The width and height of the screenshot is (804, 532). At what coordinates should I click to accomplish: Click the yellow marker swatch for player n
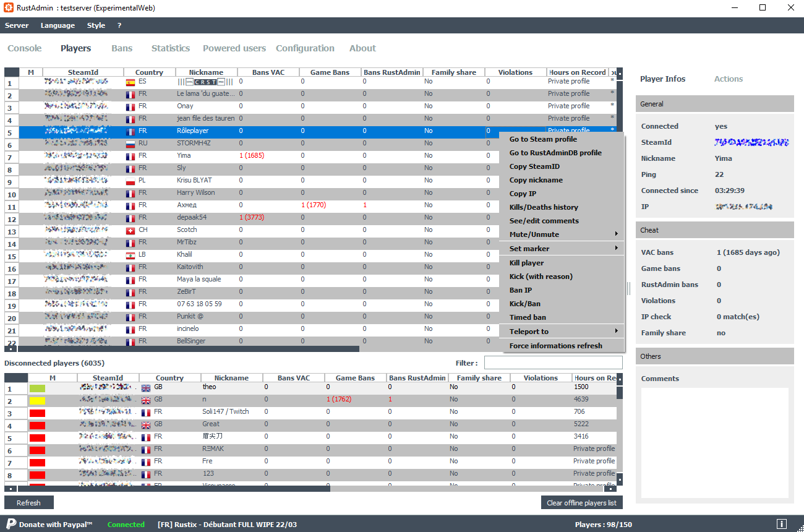(x=37, y=400)
